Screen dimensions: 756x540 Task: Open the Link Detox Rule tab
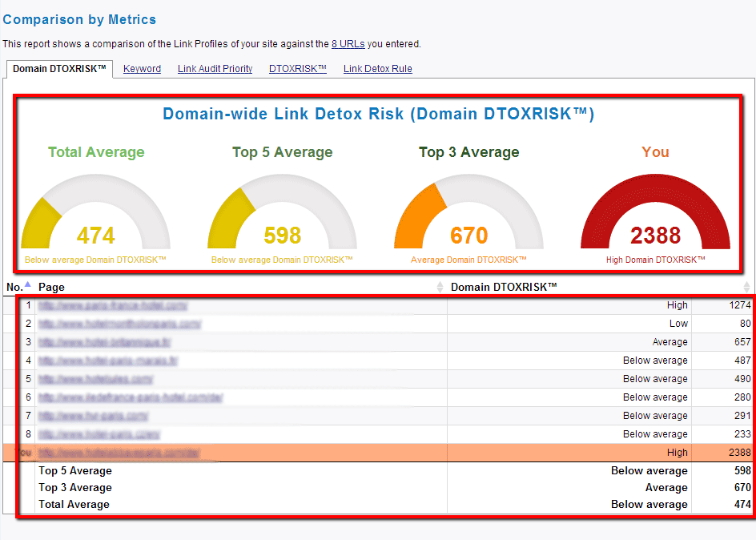[377, 69]
